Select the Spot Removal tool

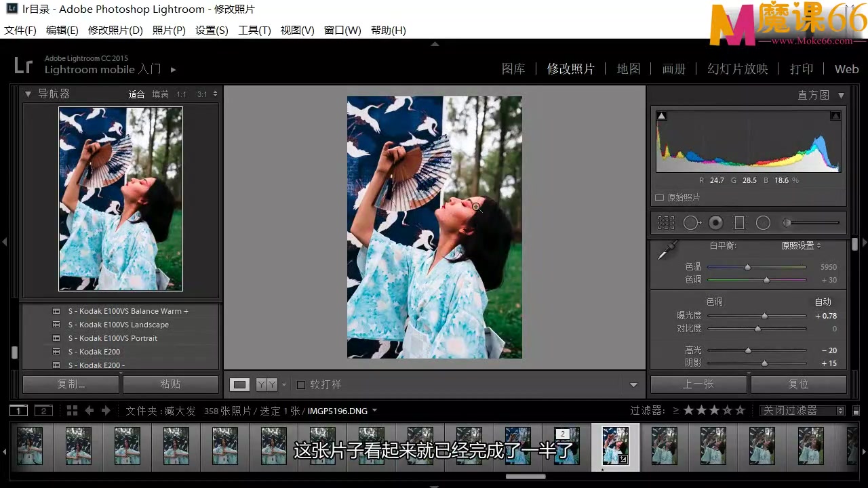point(692,222)
